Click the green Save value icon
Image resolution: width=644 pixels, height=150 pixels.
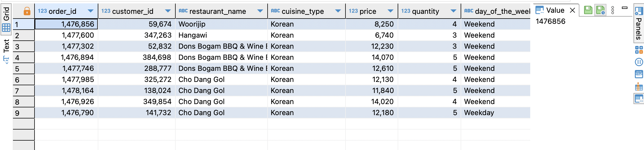coord(588,10)
